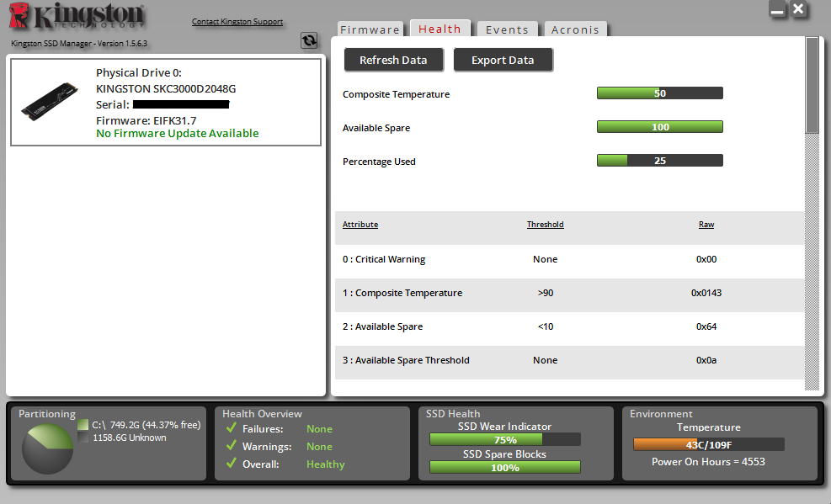
Task: Click the SSD Wear Indicator 75% bar
Action: click(x=505, y=439)
